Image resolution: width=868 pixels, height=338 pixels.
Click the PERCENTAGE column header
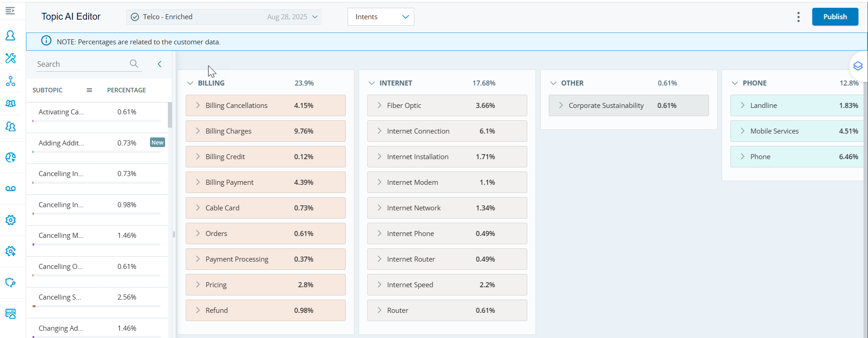click(x=126, y=90)
